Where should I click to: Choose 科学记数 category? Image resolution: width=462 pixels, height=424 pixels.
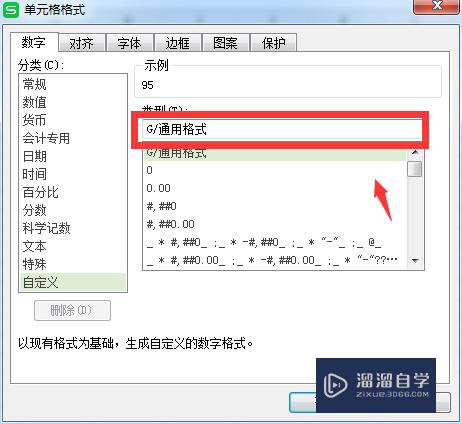[73, 228]
